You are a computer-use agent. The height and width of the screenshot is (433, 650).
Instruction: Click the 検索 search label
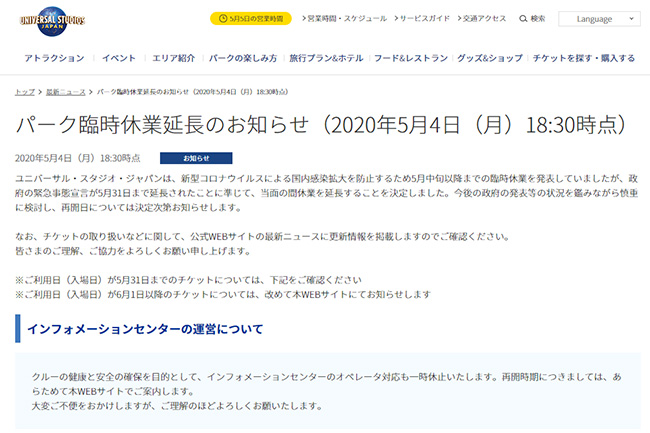538,19
